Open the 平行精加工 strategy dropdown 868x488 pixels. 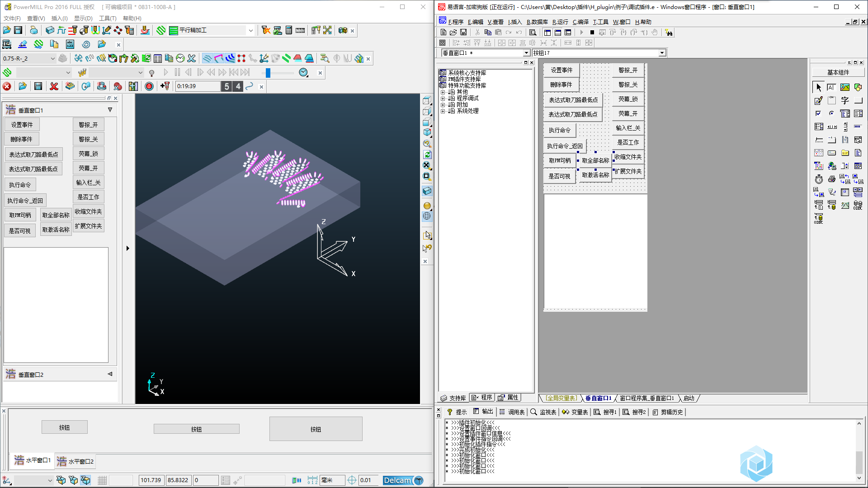coord(250,30)
